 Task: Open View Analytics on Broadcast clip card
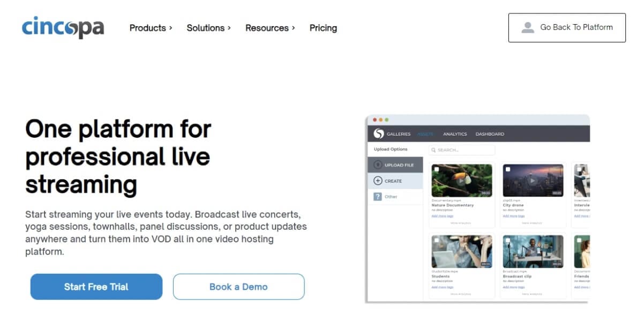pyautogui.click(x=531, y=294)
